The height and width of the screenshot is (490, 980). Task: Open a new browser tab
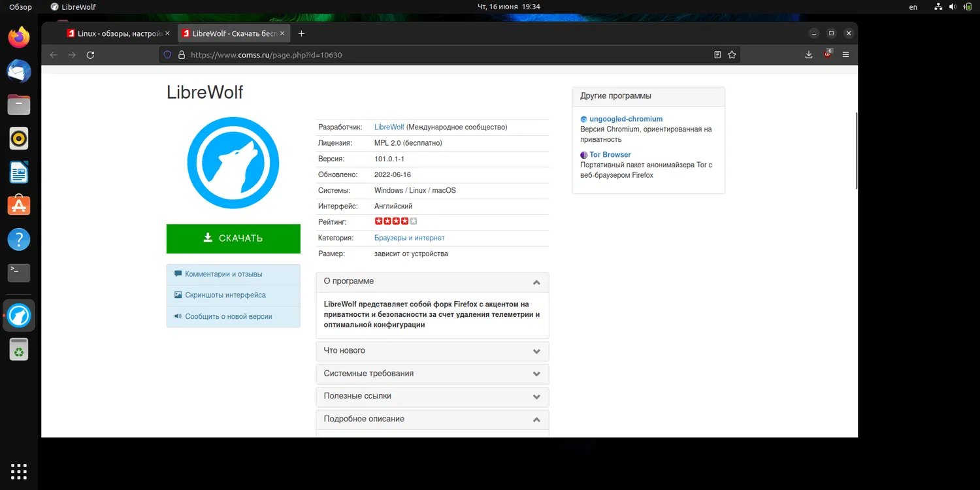pyautogui.click(x=301, y=33)
